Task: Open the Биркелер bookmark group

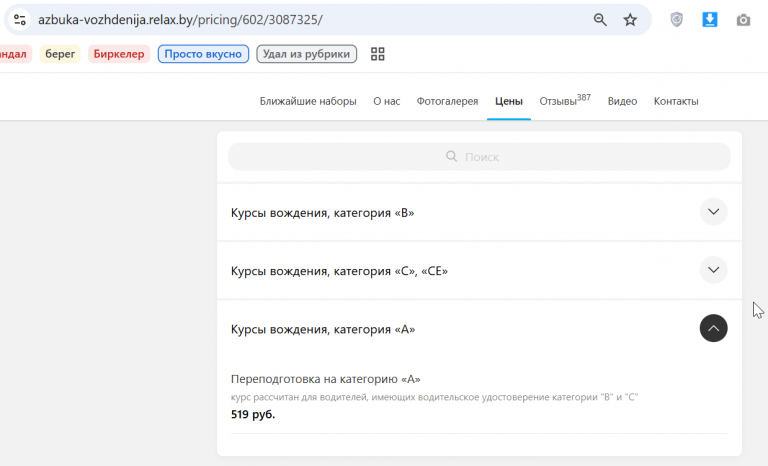Action: (119, 54)
